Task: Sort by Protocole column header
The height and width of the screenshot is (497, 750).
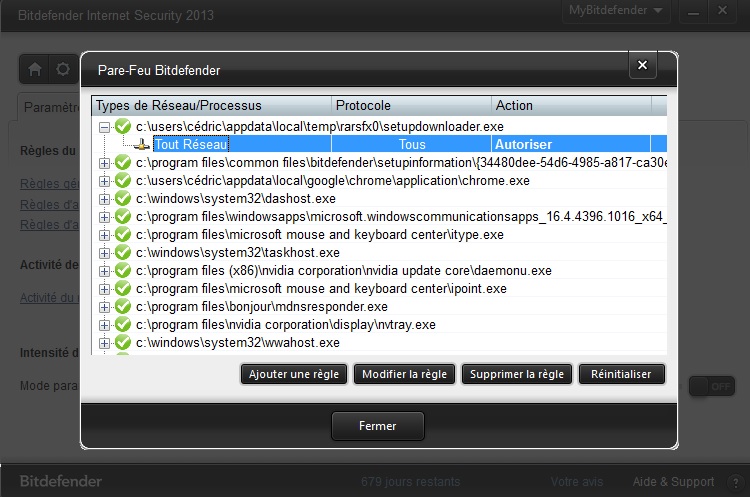Action: 411,105
